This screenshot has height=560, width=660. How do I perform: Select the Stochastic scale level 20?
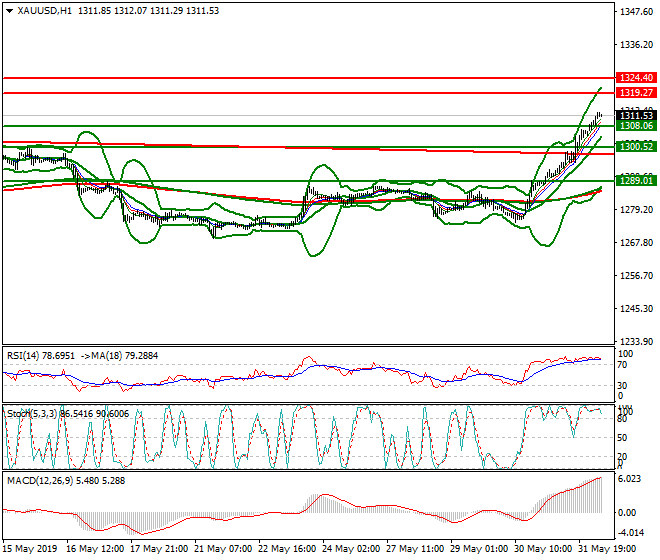pyautogui.click(x=622, y=456)
